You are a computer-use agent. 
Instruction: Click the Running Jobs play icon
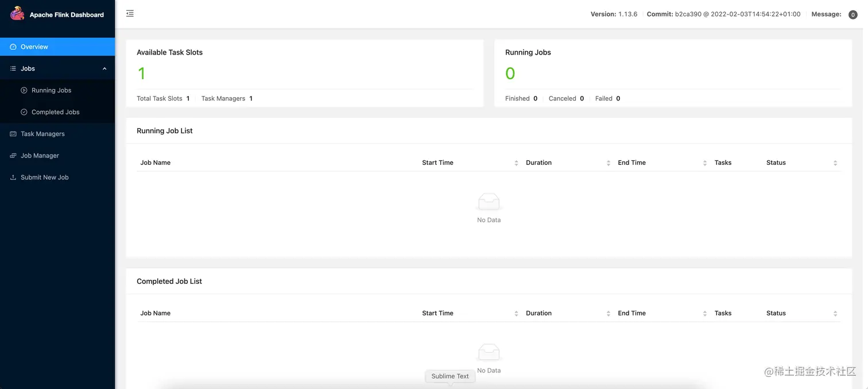tap(24, 90)
